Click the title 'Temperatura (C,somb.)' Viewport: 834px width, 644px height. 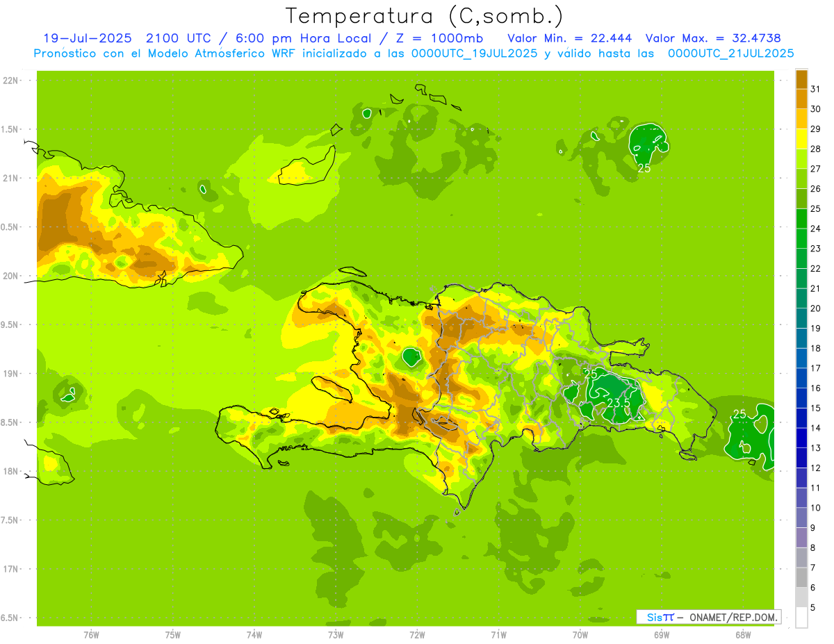point(425,16)
